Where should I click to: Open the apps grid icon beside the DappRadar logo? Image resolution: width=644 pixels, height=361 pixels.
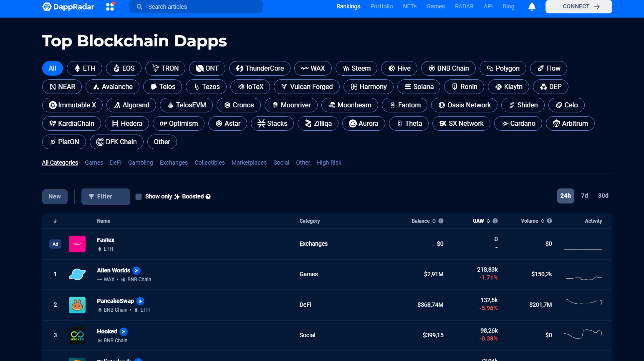110,7
